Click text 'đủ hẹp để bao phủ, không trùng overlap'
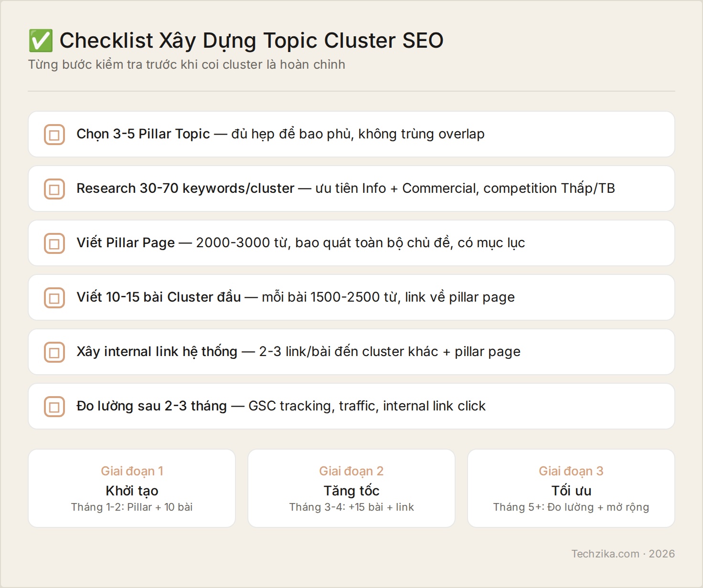The image size is (703, 588). (x=358, y=134)
